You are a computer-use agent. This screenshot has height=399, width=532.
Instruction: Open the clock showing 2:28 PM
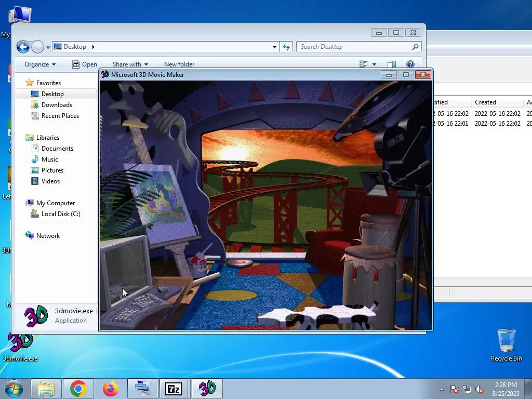click(506, 389)
